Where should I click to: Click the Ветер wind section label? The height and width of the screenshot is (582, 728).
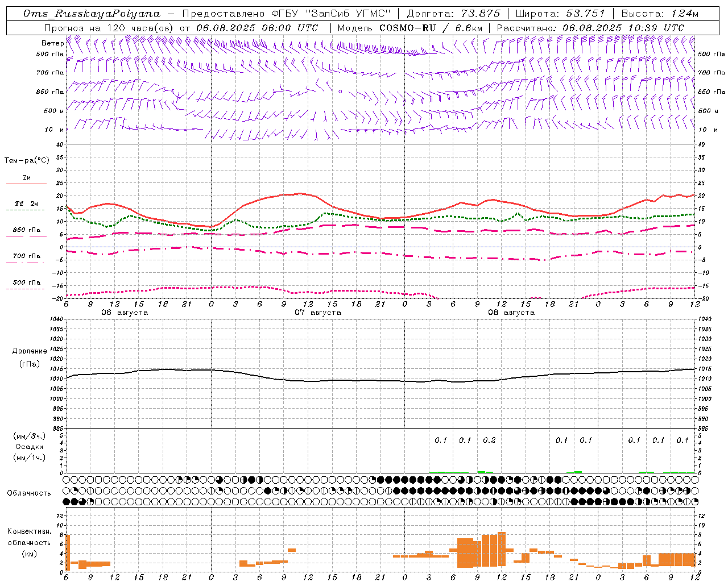[x=52, y=43]
